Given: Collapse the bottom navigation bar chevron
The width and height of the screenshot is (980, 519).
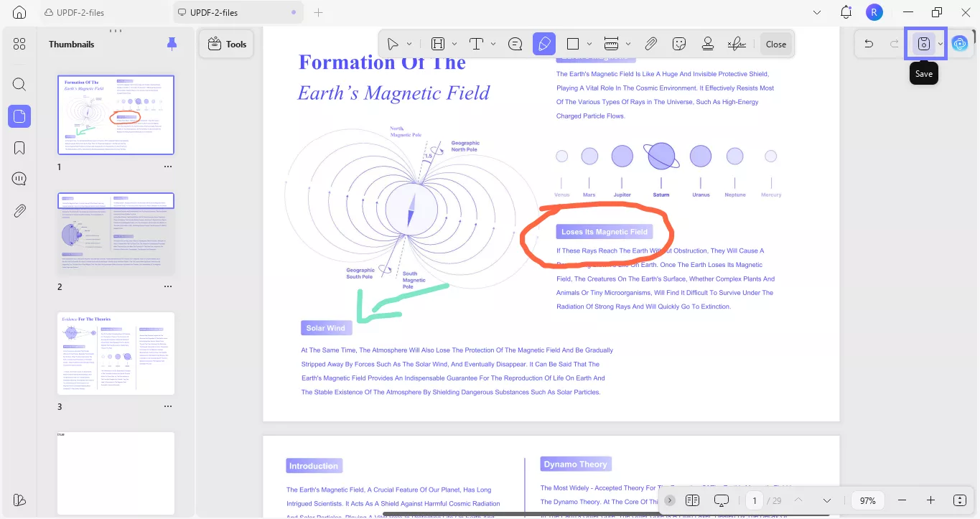Looking at the screenshot, I should point(670,500).
